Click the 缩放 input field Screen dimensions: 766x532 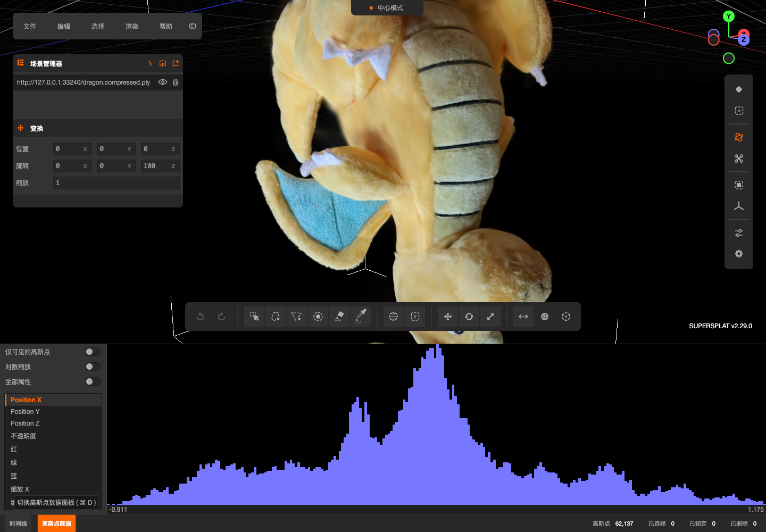pos(116,183)
